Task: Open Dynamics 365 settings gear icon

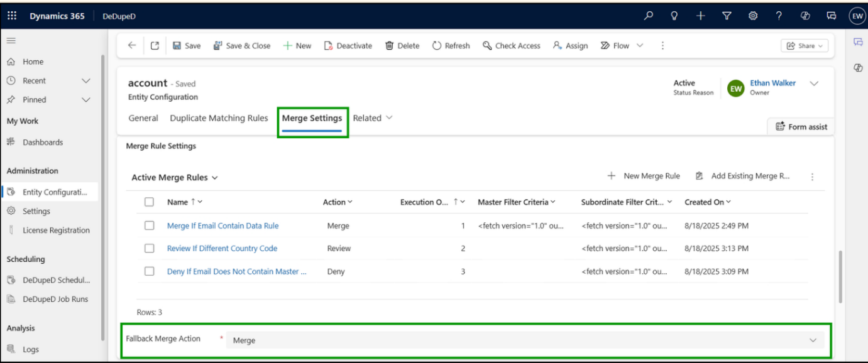Action: click(752, 15)
